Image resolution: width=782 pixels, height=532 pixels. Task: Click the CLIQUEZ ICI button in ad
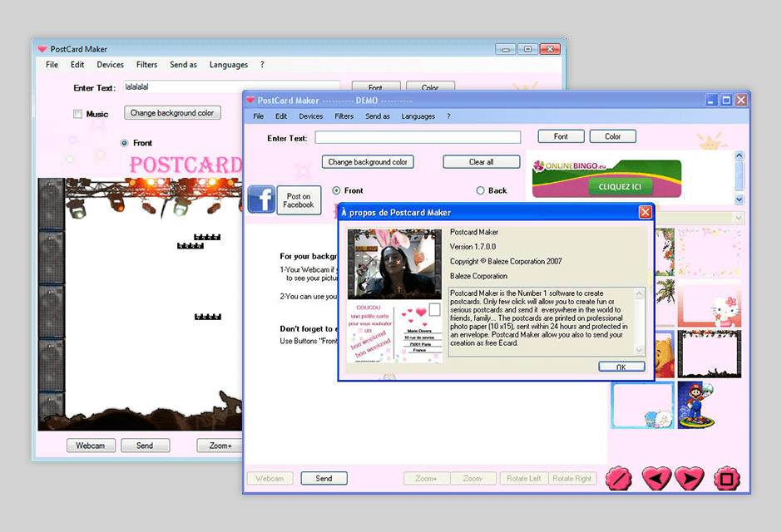tap(620, 187)
